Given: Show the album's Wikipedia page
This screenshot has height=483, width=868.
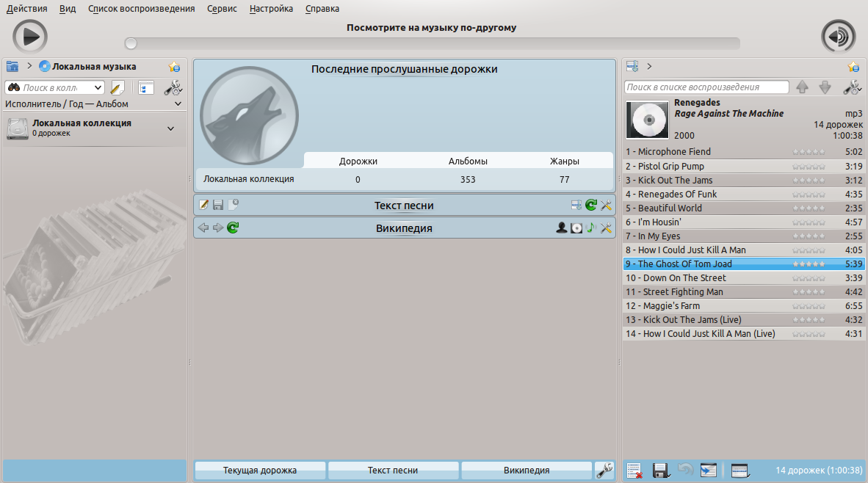Looking at the screenshot, I should point(576,228).
